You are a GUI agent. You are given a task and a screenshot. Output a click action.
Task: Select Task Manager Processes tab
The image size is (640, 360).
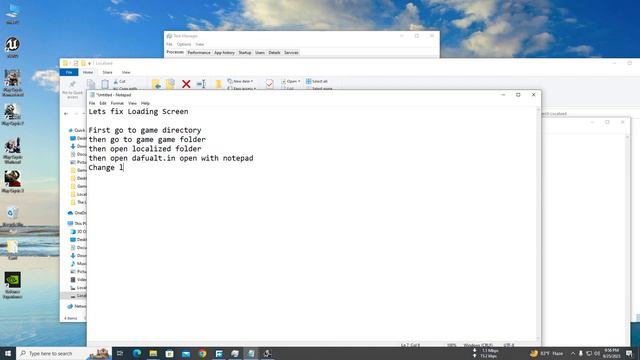[x=175, y=52]
